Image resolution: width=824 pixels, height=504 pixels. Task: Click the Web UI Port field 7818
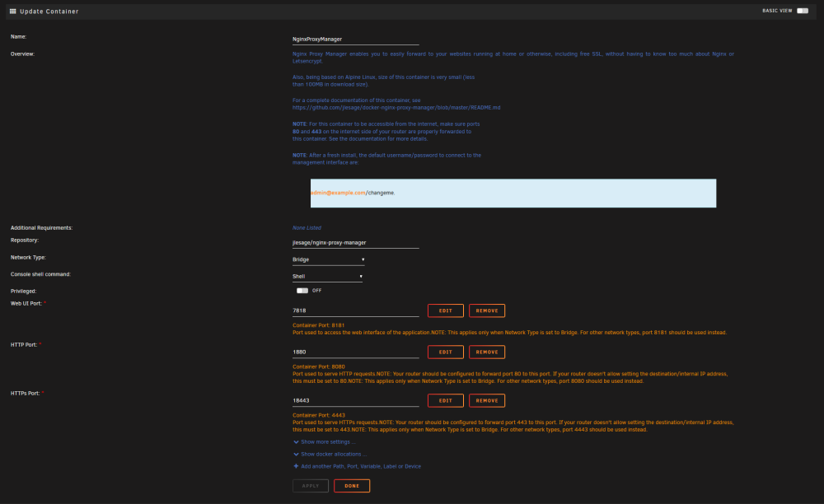coord(356,310)
